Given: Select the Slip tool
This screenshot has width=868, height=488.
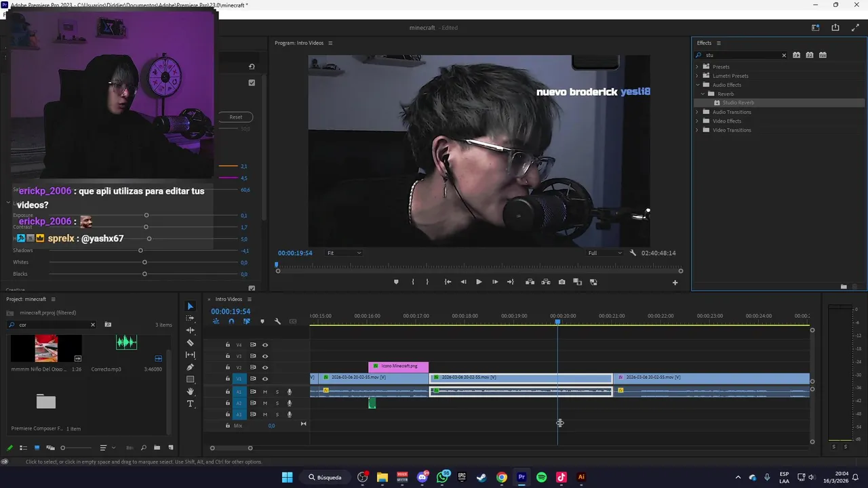Looking at the screenshot, I should 190,354.
